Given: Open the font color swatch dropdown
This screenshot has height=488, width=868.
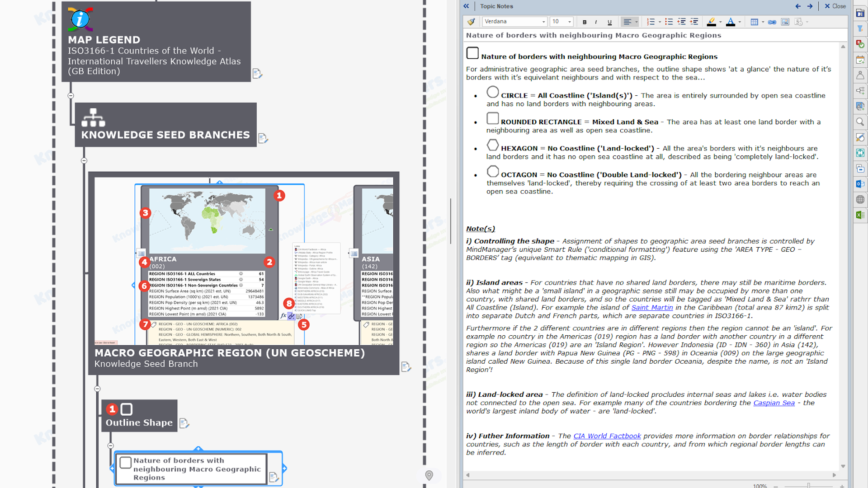Looking at the screenshot, I should pos(740,22).
